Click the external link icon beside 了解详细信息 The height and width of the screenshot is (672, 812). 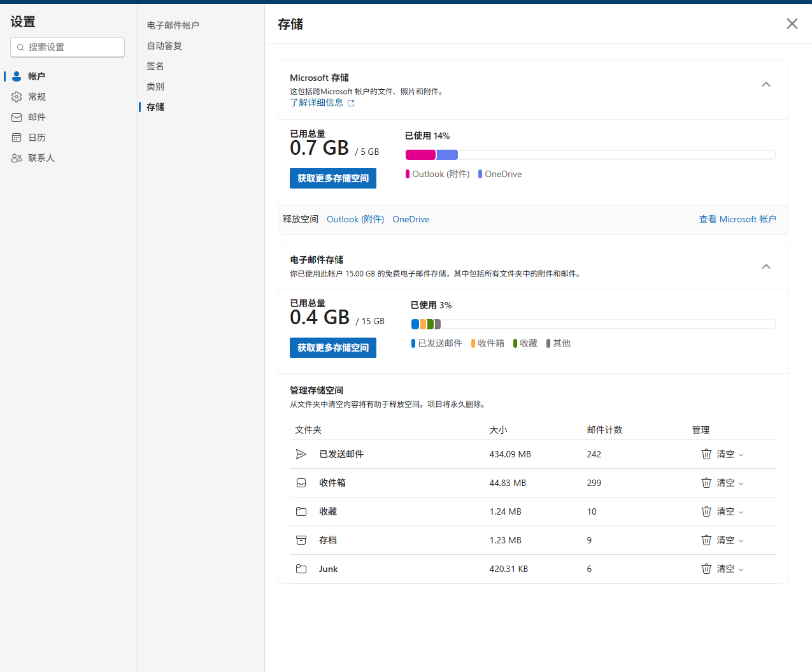[351, 103]
